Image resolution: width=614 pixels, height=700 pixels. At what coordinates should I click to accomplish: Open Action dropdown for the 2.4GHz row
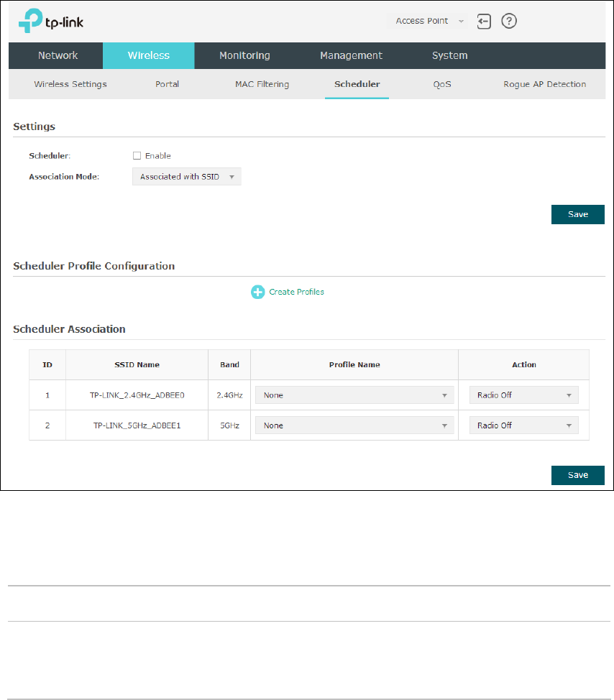tap(524, 395)
